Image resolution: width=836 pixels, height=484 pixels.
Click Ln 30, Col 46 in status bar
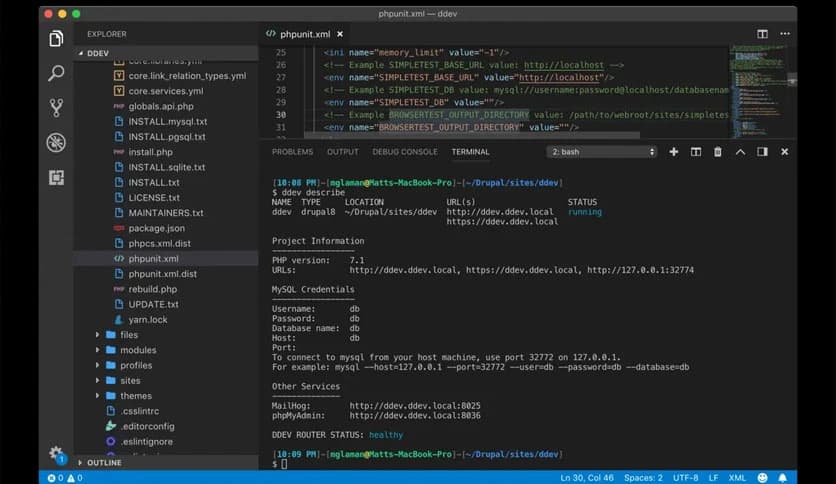point(586,478)
